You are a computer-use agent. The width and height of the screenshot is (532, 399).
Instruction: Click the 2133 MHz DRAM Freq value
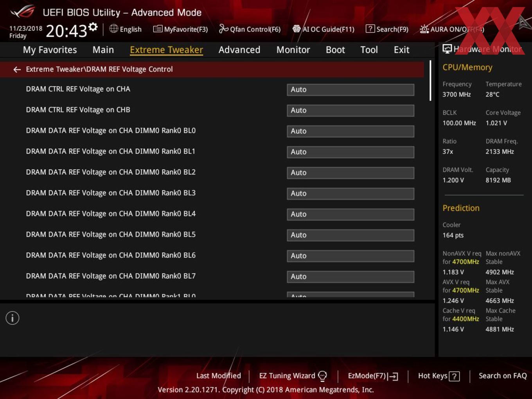pyautogui.click(x=500, y=151)
